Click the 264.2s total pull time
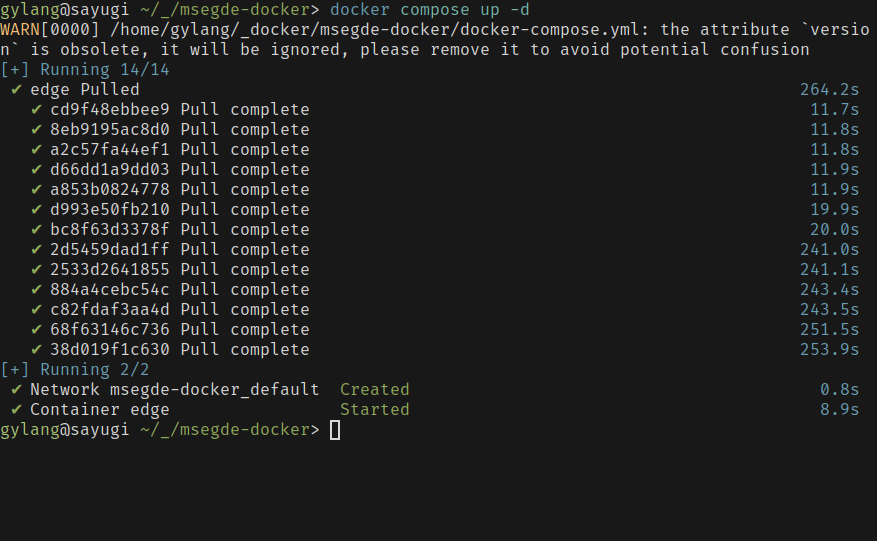The height and width of the screenshot is (541, 877). [x=829, y=90]
